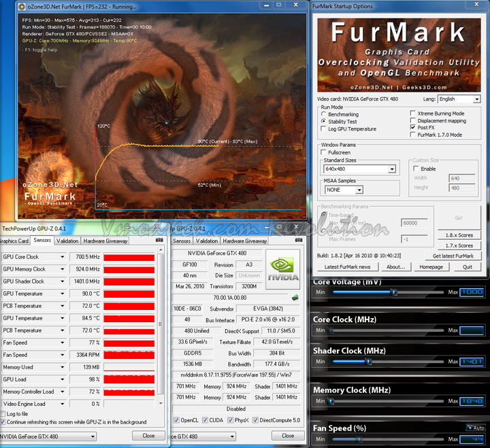Screen dimensions: 490x448
Task: Enable FurMark 1.7.0 Mode
Action: click(x=413, y=135)
